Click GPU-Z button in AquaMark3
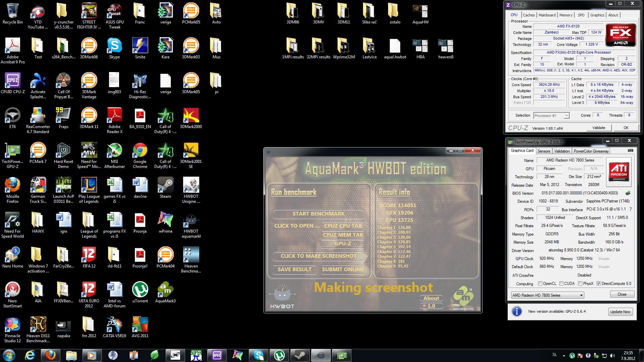Viewport: 644px width, 362px height. coord(343,244)
